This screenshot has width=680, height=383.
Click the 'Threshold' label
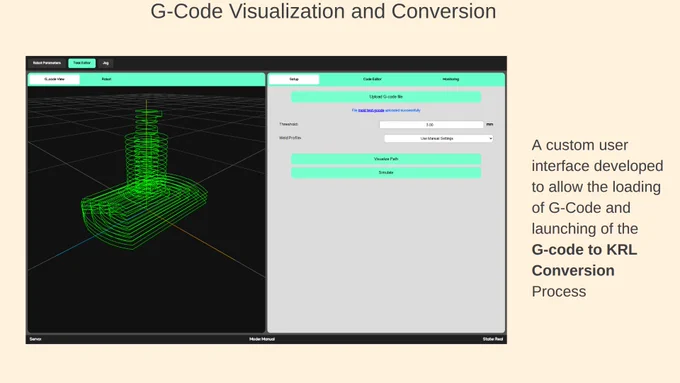pos(288,124)
